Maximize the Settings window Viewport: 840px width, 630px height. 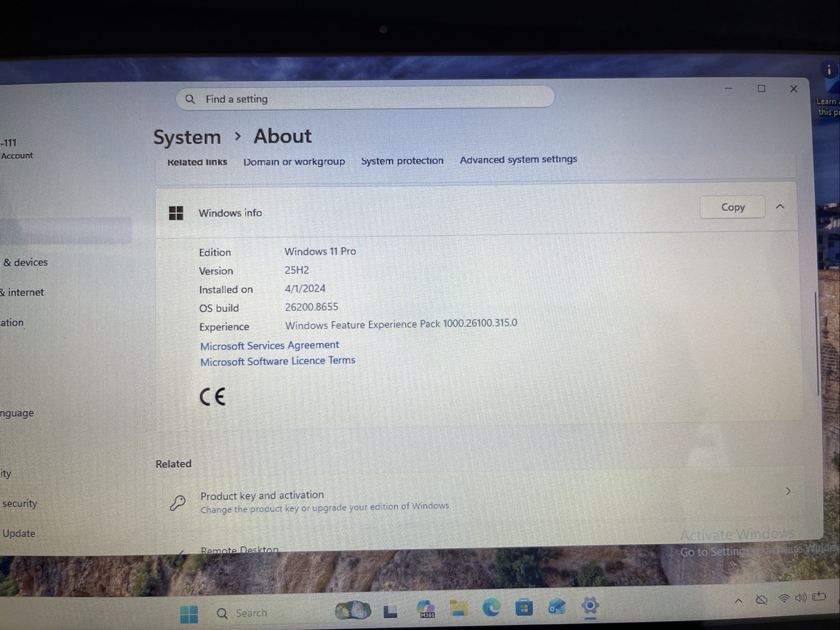pos(761,89)
